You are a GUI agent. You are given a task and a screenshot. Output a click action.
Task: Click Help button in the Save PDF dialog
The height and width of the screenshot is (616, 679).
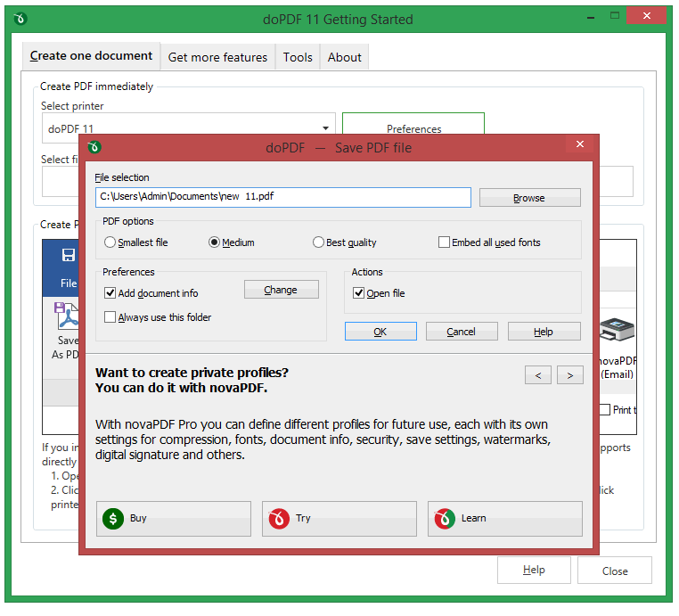coord(544,332)
